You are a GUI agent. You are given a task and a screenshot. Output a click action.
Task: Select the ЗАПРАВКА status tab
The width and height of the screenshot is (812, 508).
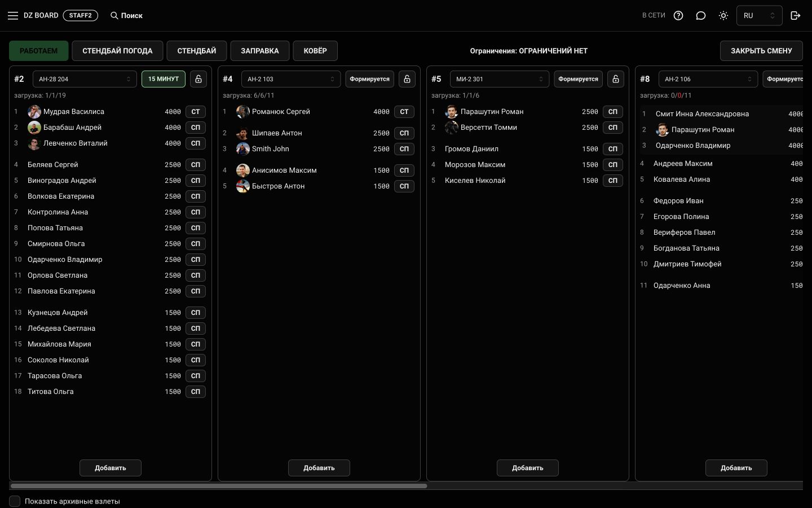[260, 51]
